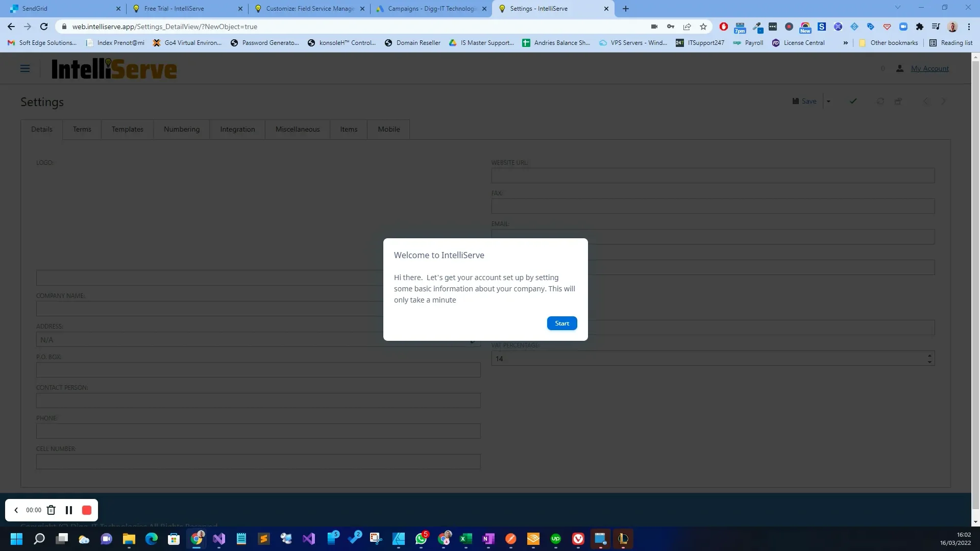Switch to the Templates tab
Screen dimensions: 980x551
point(127,129)
